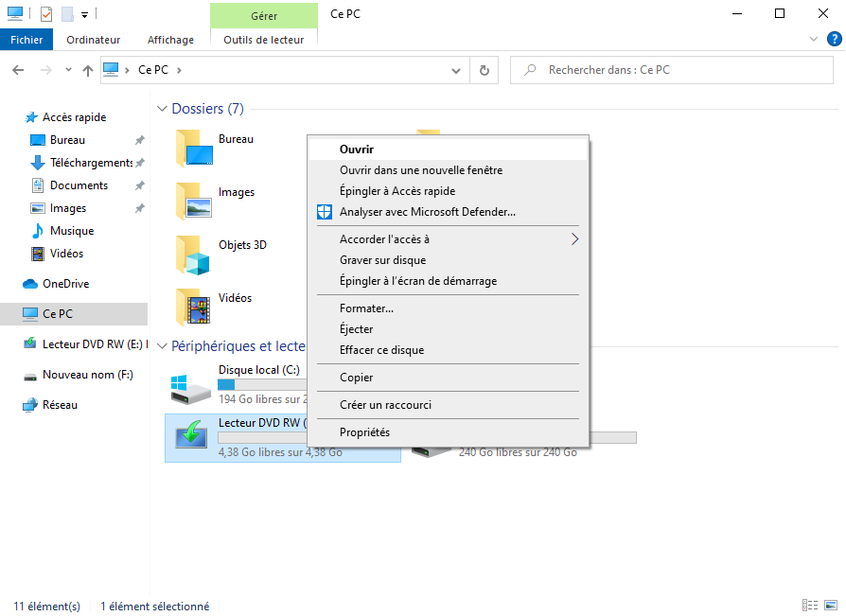Expand the ribbon with the chevron
Image resolution: width=846 pixels, height=616 pixels.
[814, 39]
